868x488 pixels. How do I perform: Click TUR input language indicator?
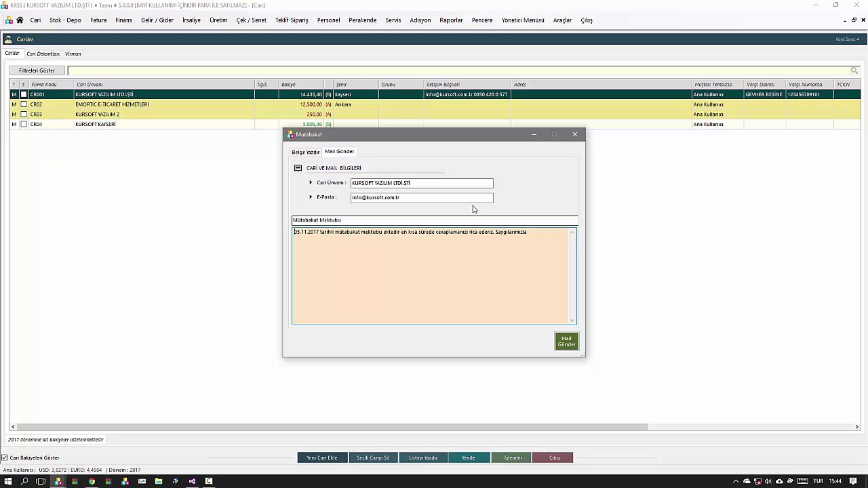pos(818,481)
